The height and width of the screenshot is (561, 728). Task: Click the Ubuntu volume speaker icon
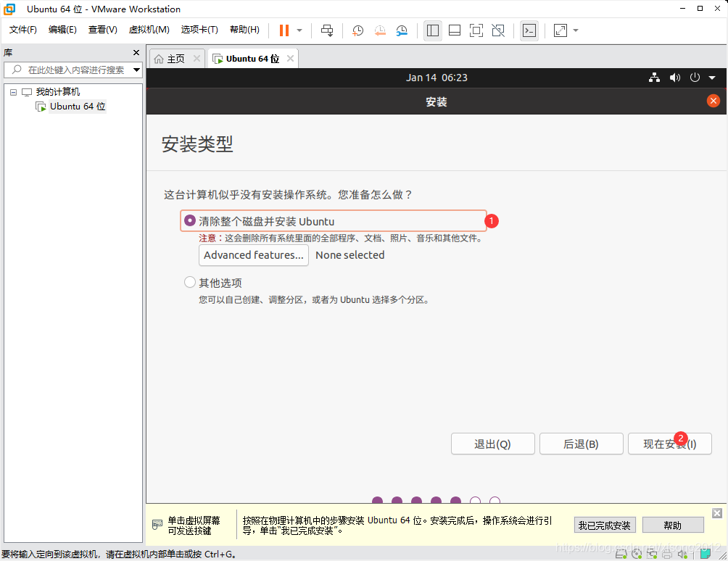pos(674,78)
